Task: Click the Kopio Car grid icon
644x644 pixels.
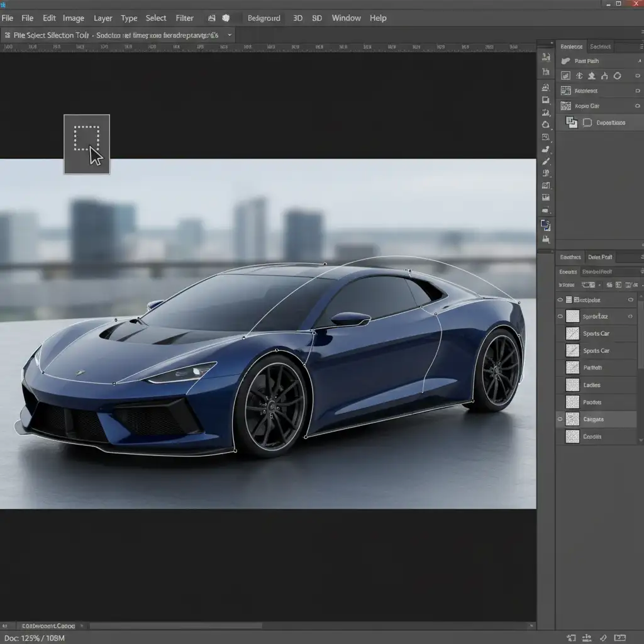Action: (565, 106)
